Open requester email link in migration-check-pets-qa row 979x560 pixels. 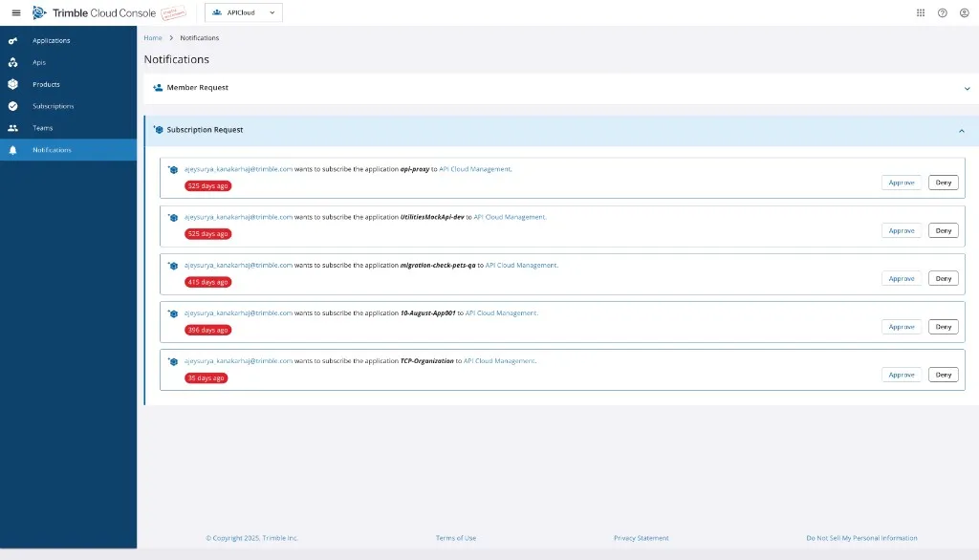click(238, 266)
